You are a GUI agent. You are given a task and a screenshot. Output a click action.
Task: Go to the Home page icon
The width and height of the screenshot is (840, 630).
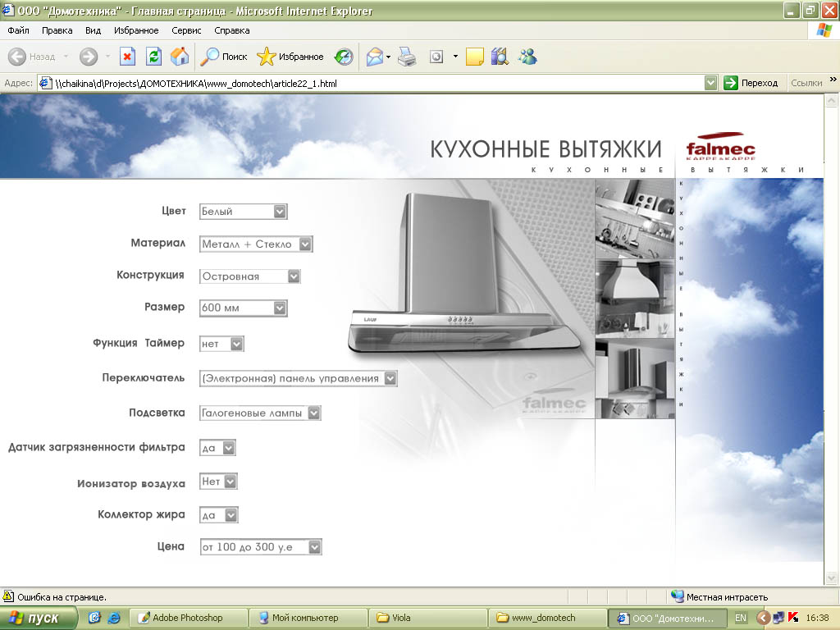coord(179,57)
